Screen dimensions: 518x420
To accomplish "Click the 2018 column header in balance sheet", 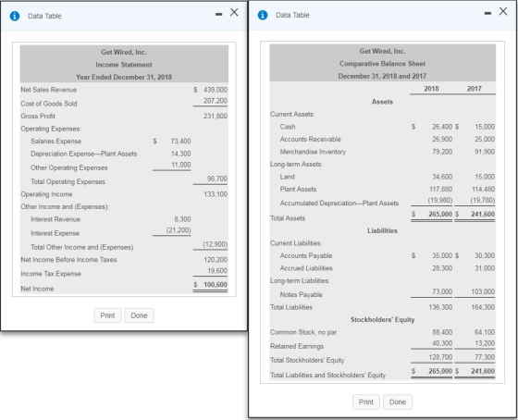I will [431, 89].
